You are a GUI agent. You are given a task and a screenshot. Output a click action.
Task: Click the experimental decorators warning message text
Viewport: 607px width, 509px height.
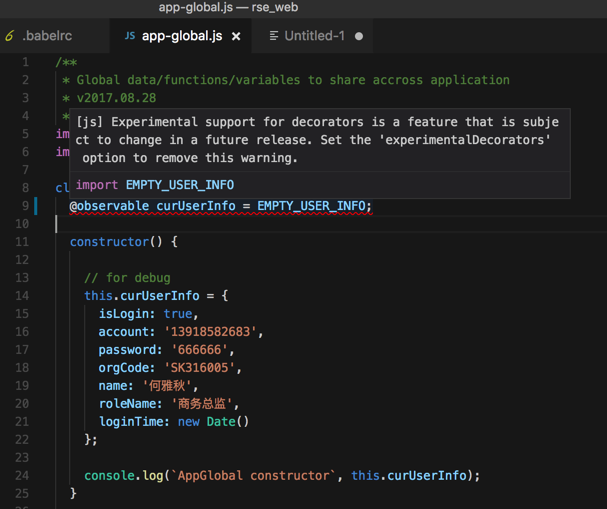tap(312, 140)
